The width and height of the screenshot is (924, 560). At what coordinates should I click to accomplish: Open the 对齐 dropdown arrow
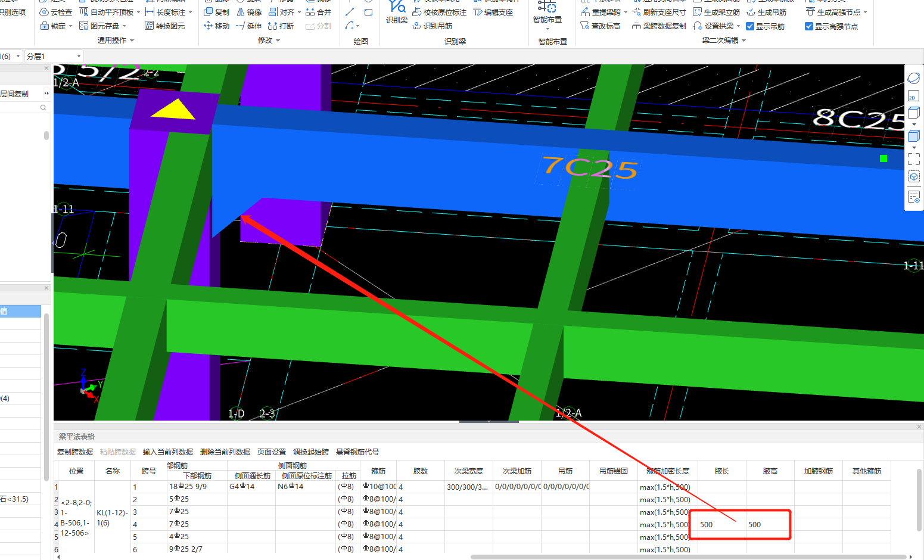299,13
